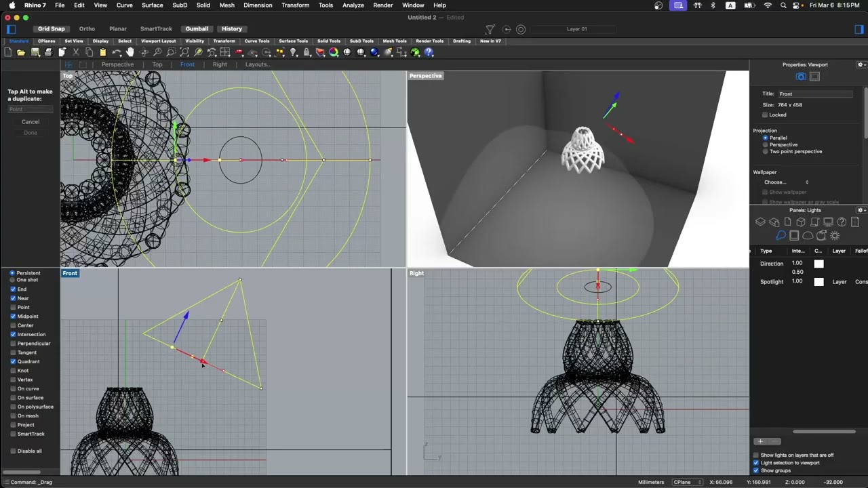
Task: Click the Zoom Extents icon
Action: [184, 52]
